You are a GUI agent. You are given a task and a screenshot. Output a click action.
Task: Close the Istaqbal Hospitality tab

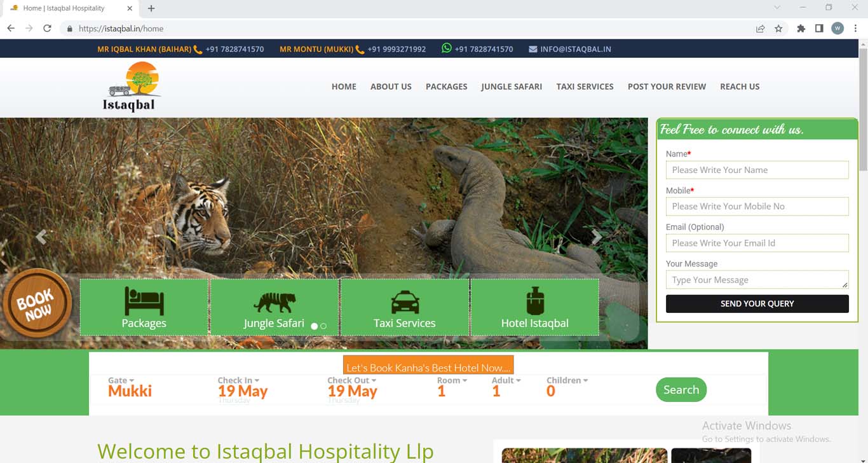coord(130,8)
